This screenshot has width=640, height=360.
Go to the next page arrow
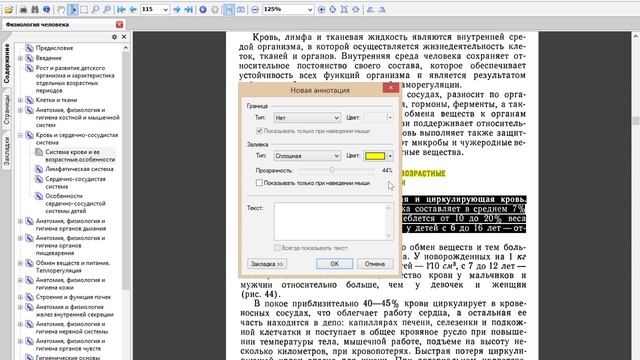177,9
